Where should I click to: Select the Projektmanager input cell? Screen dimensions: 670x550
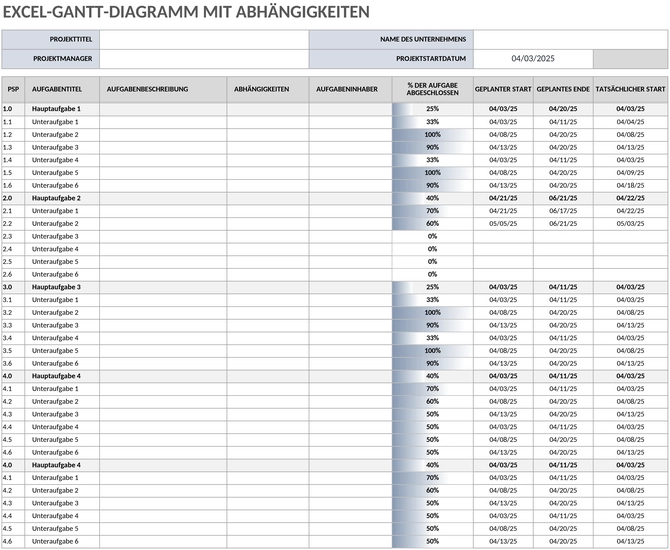tap(204, 59)
